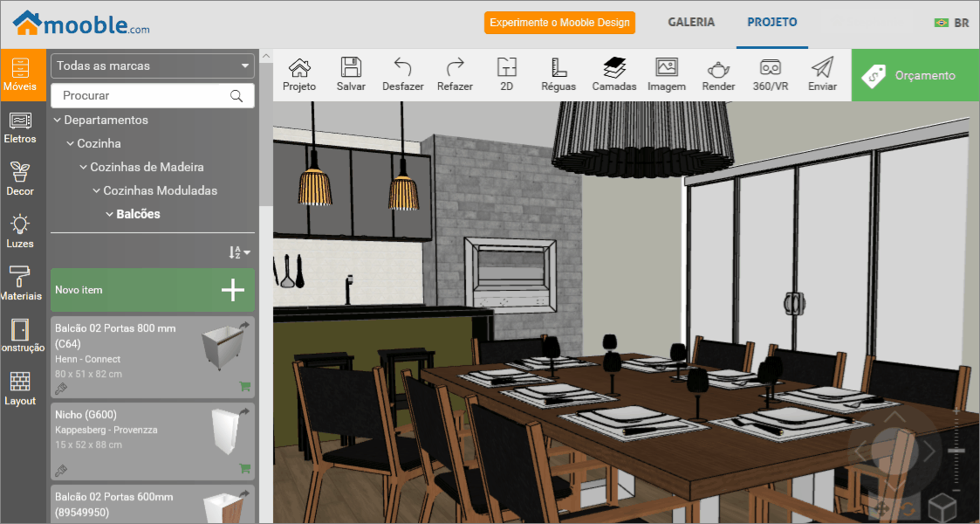This screenshot has width=980, height=524.
Task: Click the Projeto house toolbar icon
Action: click(299, 75)
